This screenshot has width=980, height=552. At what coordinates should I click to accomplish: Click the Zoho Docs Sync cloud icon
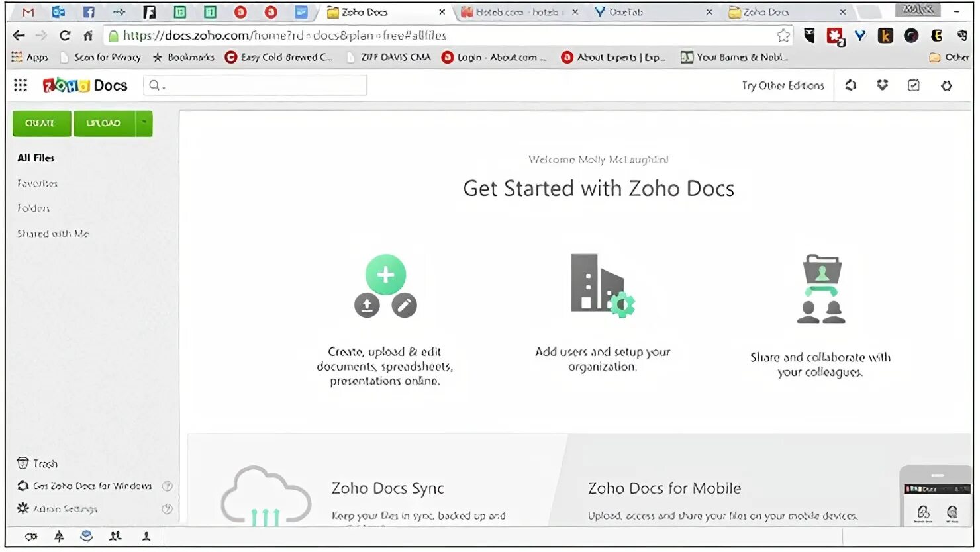(x=266, y=495)
